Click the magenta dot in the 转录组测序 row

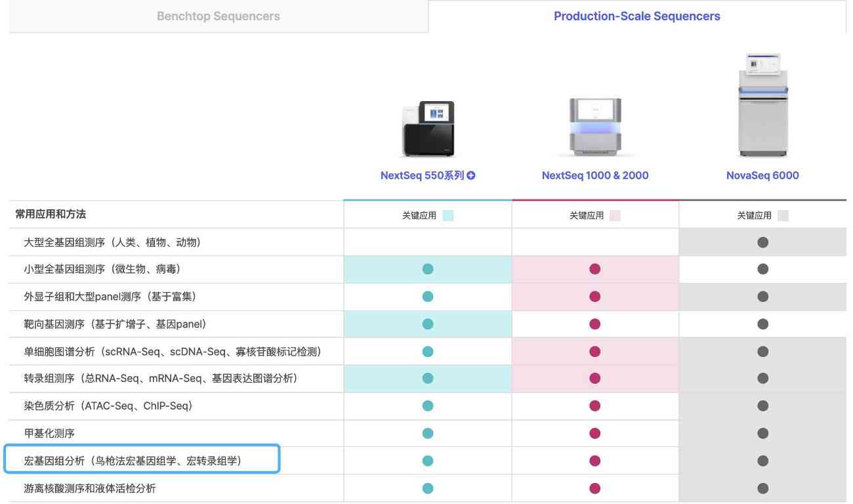pyautogui.click(x=595, y=379)
